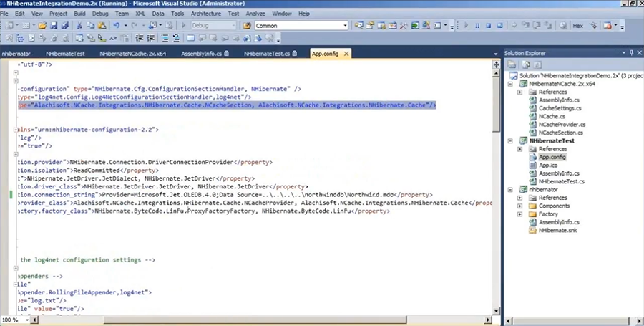644x326 pixels.
Task: Collapse outlining region above connection.provider property
Action: [x=16, y=154]
